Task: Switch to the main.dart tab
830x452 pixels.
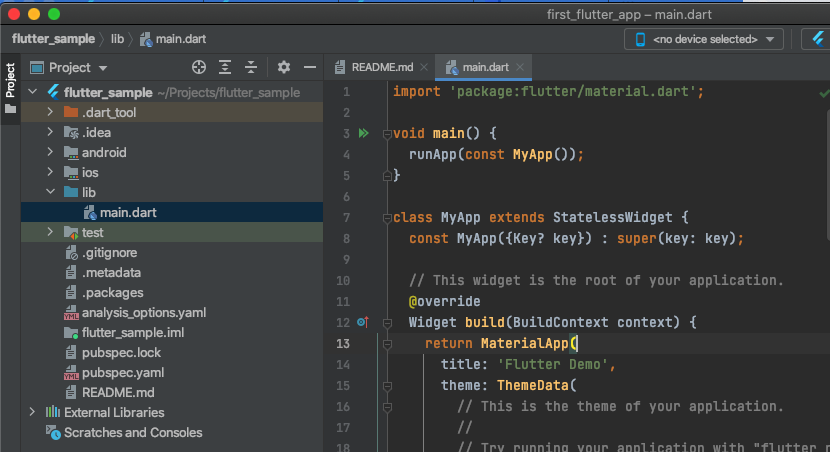Action: coord(485,67)
